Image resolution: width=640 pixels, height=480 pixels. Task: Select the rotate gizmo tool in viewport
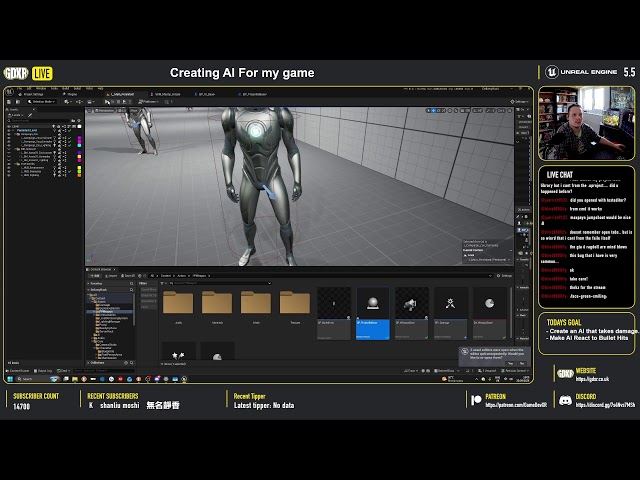(439, 111)
